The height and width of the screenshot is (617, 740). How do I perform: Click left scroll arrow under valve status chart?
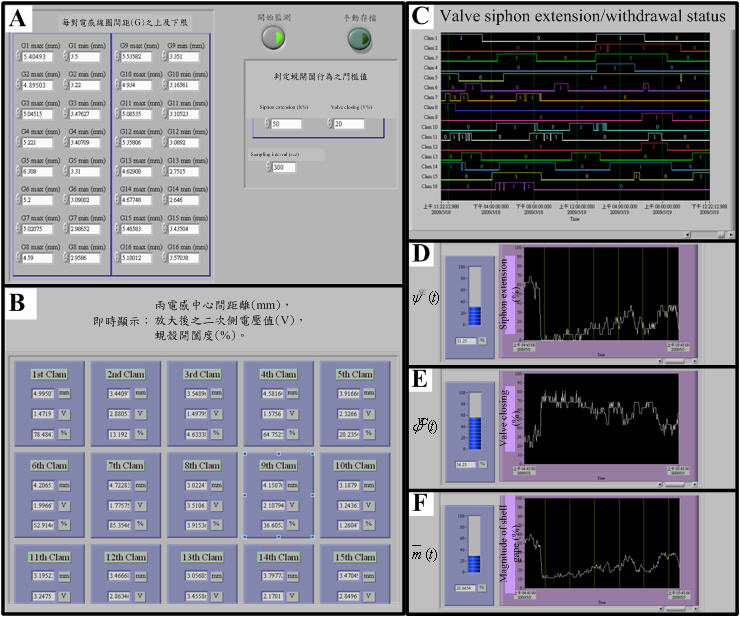pyautogui.click(x=688, y=234)
